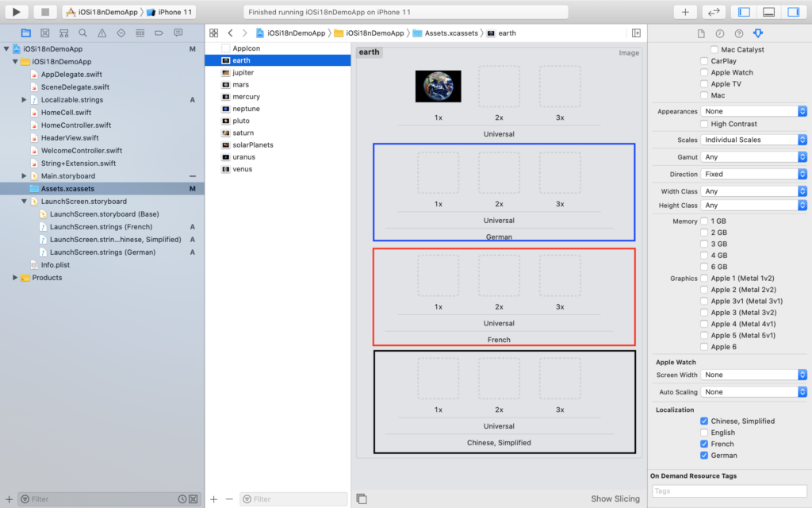Show the History inspector clock icon

pos(720,33)
